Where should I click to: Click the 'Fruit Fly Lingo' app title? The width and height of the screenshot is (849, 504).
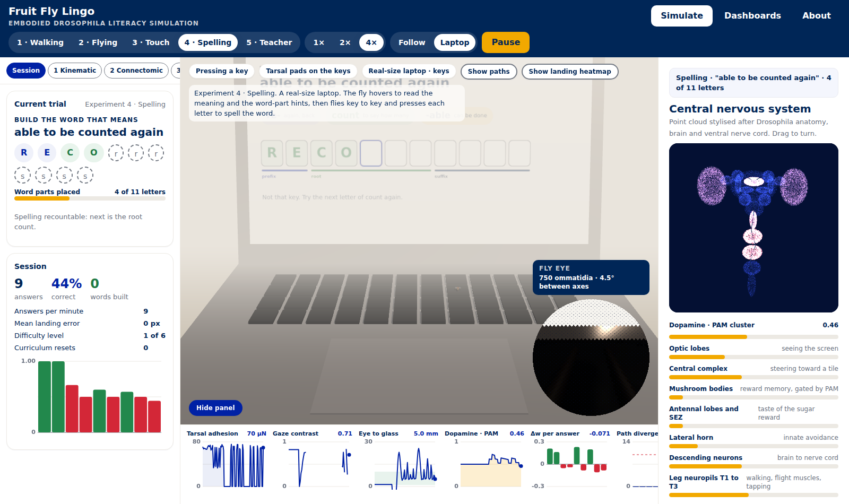point(51,11)
